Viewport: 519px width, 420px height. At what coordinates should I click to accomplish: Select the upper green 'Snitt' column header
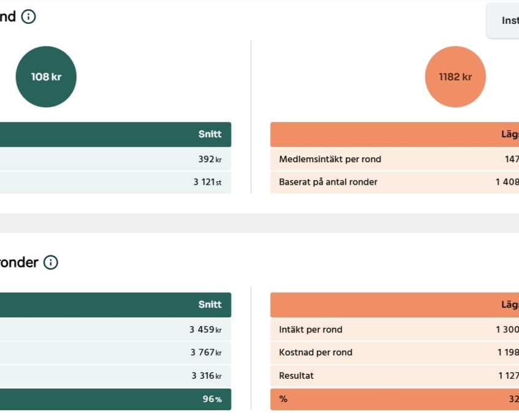(x=209, y=134)
